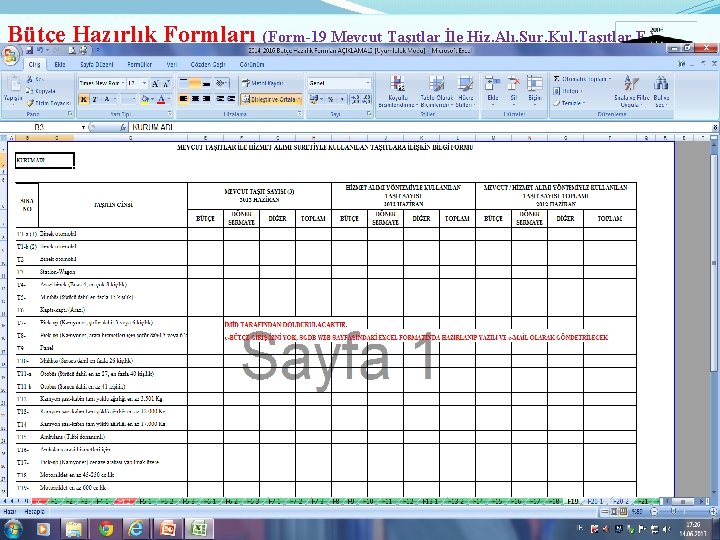Screen dimensions: 720x540
Task: Align text left
Action: coord(184,99)
